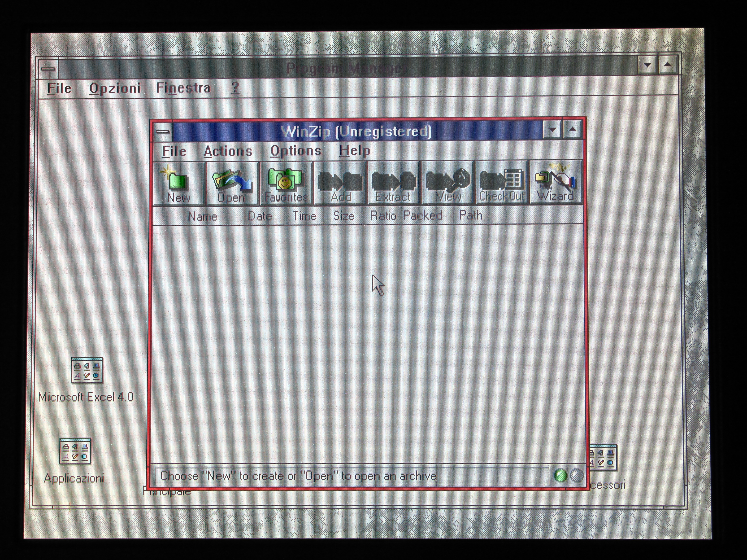Click the Add toolbar button in WinZip
The height and width of the screenshot is (560, 747).
click(x=340, y=183)
